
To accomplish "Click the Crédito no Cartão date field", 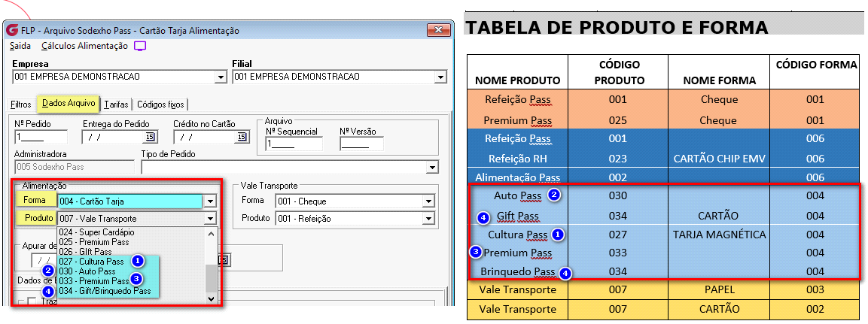I will (x=205, y=137).
